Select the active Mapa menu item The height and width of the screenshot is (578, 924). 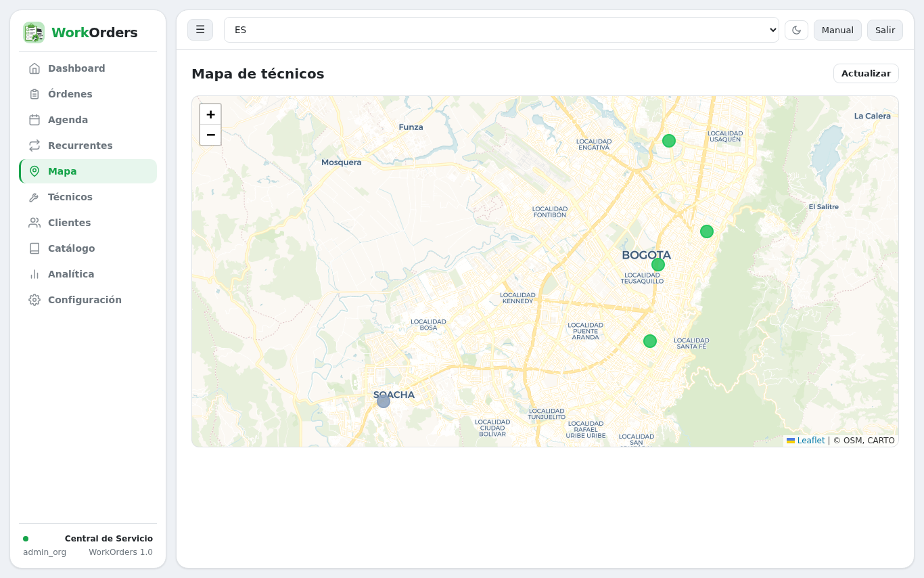pyautogui.click(x=88, y=171)
